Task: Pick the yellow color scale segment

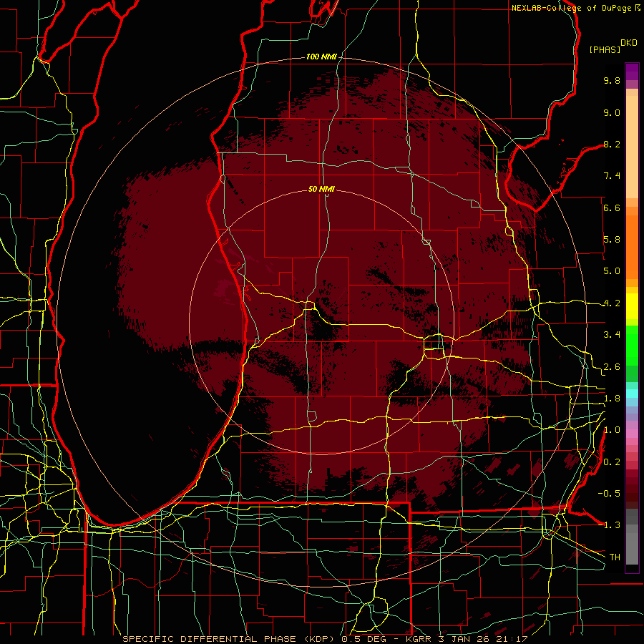Action: pos(632,306)
